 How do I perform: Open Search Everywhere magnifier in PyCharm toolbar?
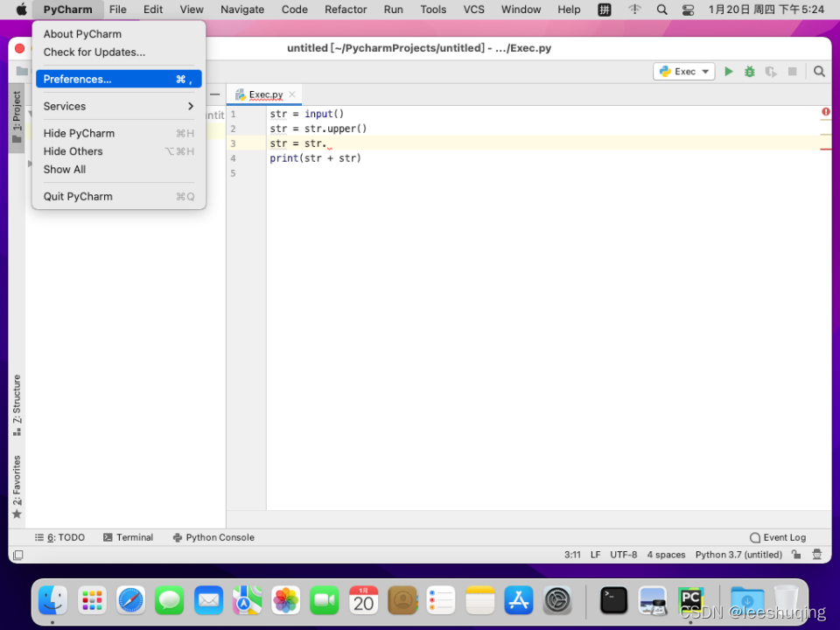[819, 71]
